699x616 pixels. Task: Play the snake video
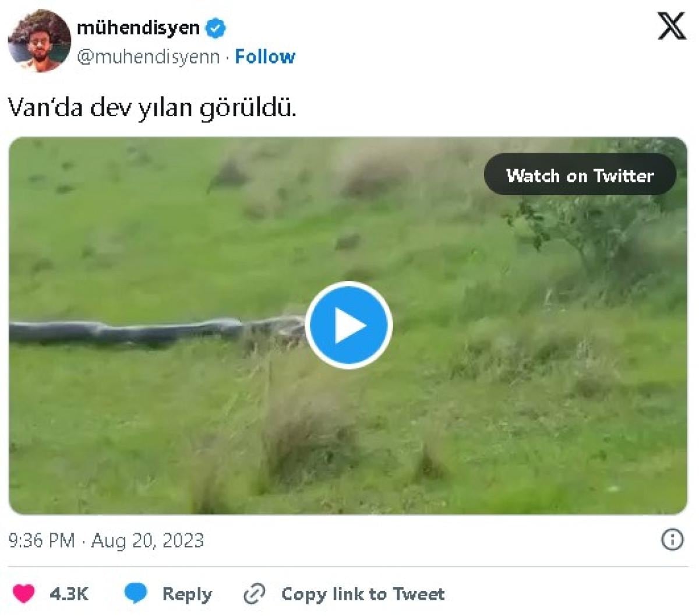tap(348, 325)
